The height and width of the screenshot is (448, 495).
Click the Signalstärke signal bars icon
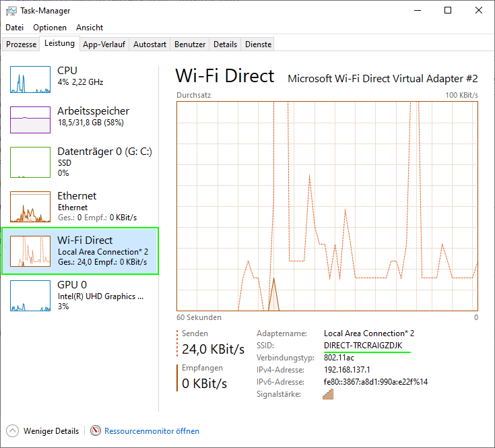click(x=328, y=394)
